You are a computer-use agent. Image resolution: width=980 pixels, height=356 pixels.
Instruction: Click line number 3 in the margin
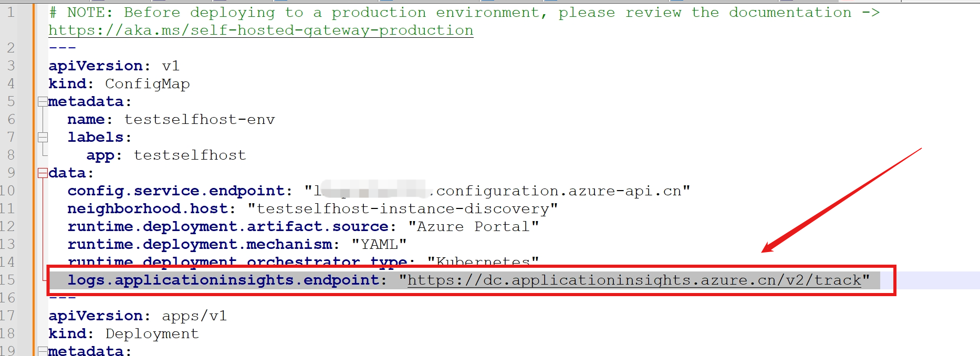[11, 66]
